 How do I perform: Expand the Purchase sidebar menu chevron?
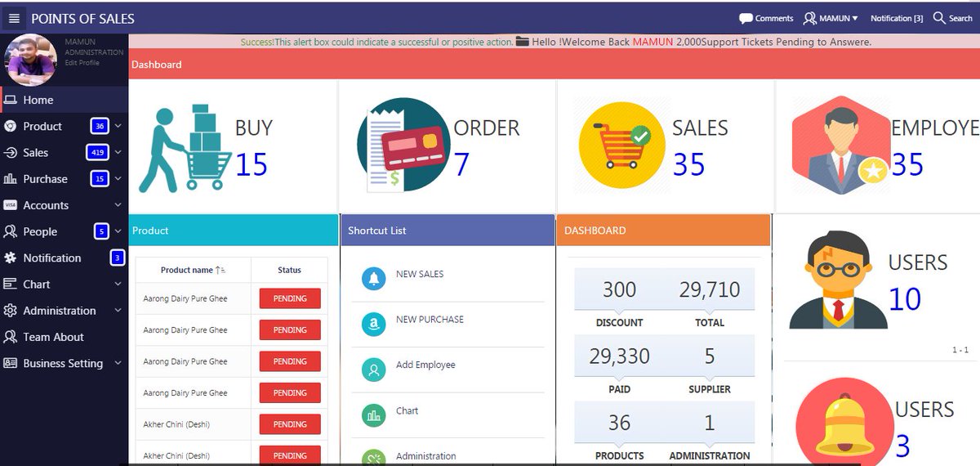pos(118,178)
